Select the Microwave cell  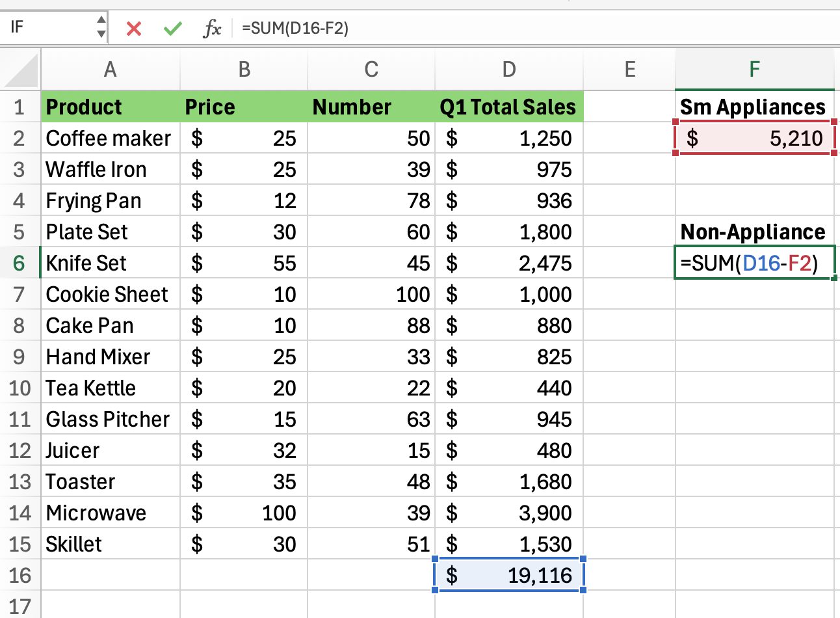point(111,513)
